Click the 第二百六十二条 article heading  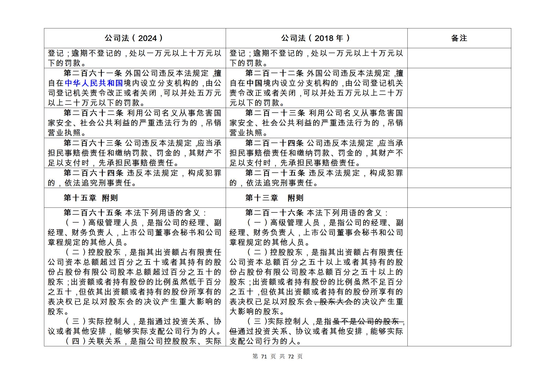pyautogui.click(x=93, y=113)
